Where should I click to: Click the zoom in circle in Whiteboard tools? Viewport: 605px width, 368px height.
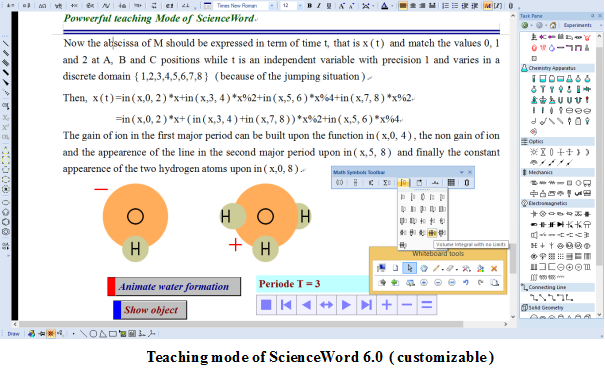[x=424, y=282]
